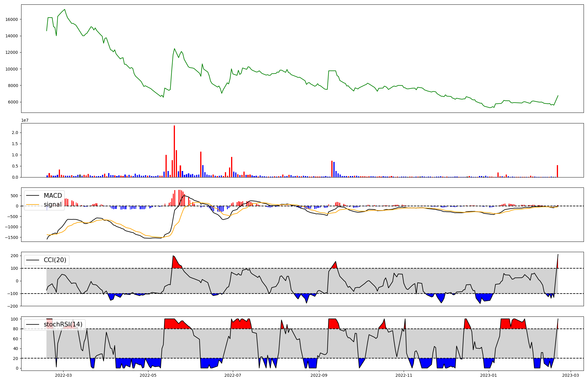Image resolution: width=588 pixels, height=382 pixels.
Task: Click the 80 tick on the stochRSI axis
Action: tap(16, 329)
